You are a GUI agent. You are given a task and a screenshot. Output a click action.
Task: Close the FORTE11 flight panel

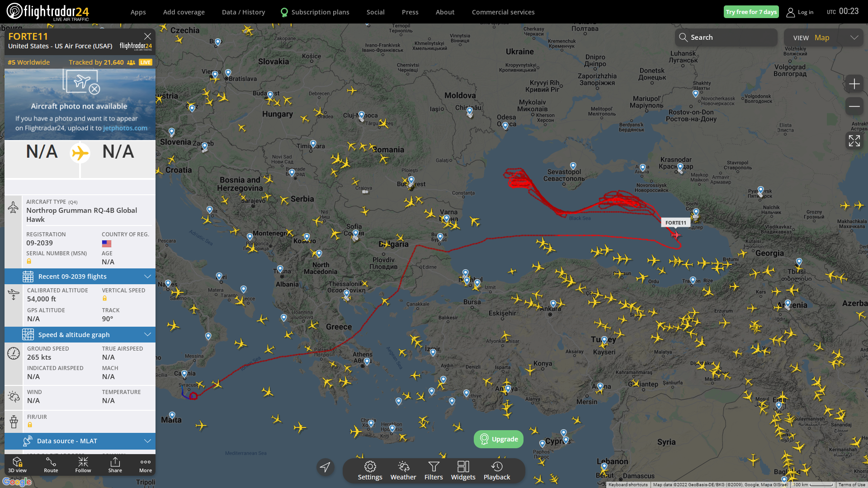[147, 36]
